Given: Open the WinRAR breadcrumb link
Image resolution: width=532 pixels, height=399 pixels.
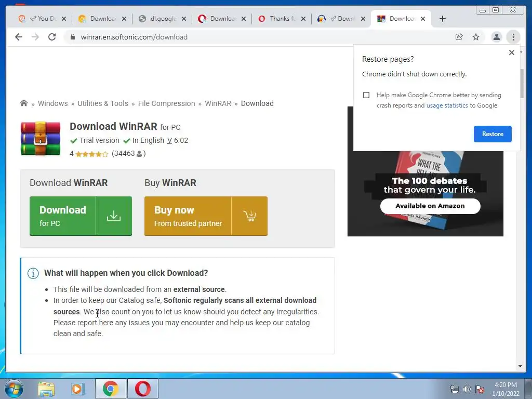Looking at the screenshot, I should 218,103.
